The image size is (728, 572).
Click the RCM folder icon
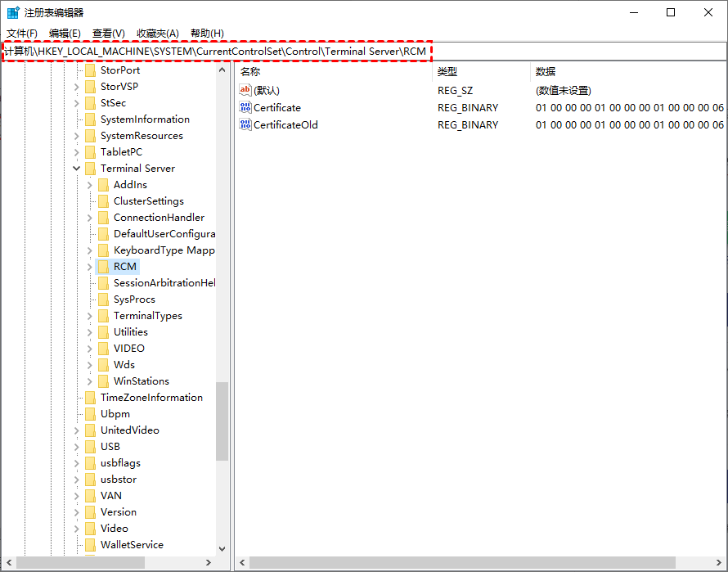point(104,267)
